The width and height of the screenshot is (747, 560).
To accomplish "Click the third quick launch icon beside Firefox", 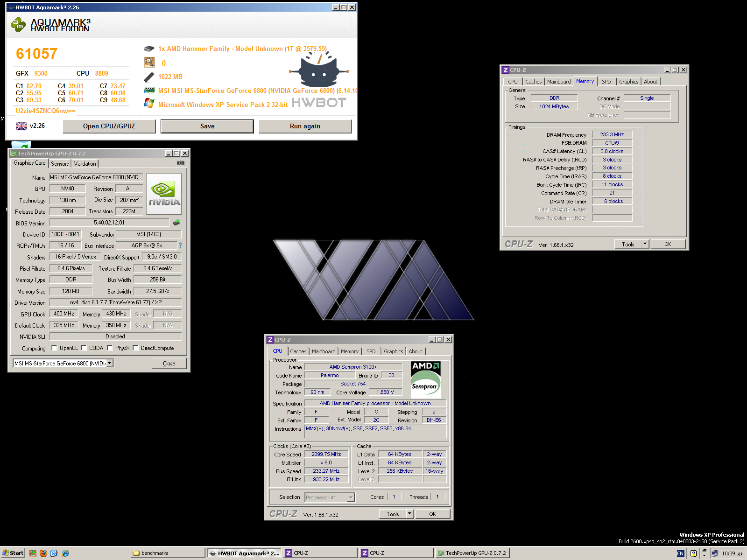I will pos(54,553).
